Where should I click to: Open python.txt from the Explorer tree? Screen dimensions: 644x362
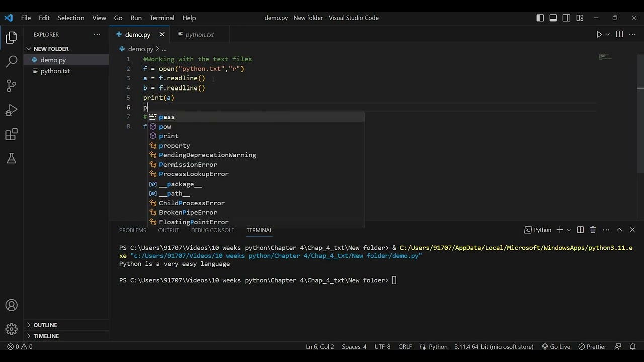pos(66,71)
